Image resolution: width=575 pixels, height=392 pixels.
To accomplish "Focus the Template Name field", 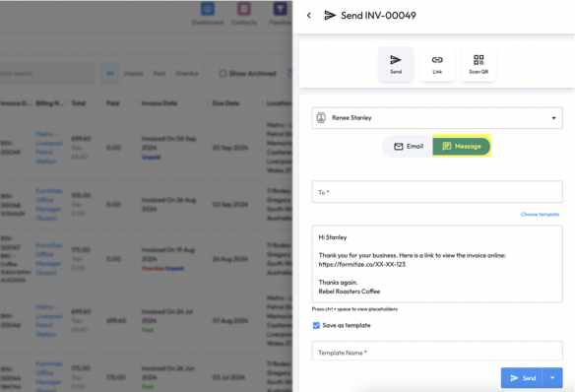I will 437,351.
